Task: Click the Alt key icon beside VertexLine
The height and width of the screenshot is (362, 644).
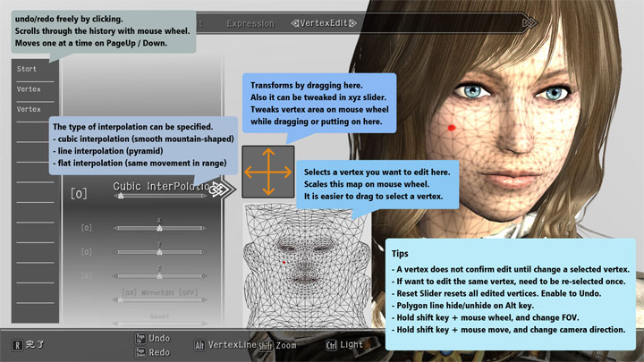Action: (x=199, y=345)
